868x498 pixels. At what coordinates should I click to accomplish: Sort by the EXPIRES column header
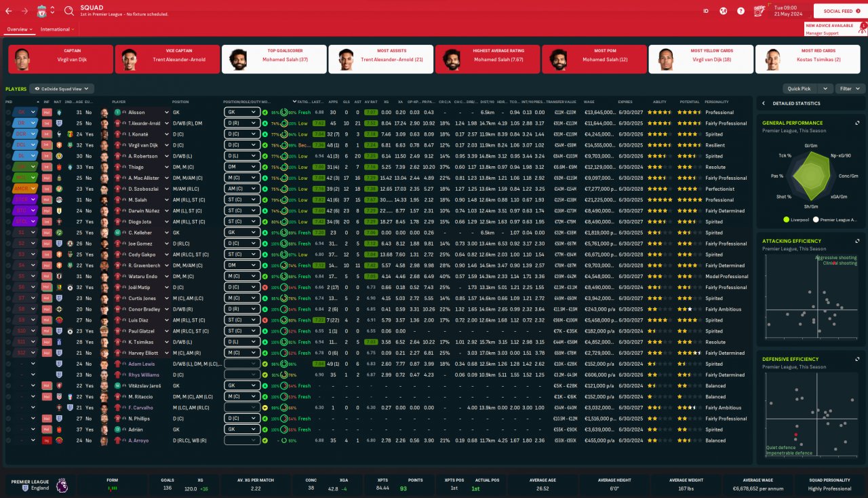click(625, 102)
